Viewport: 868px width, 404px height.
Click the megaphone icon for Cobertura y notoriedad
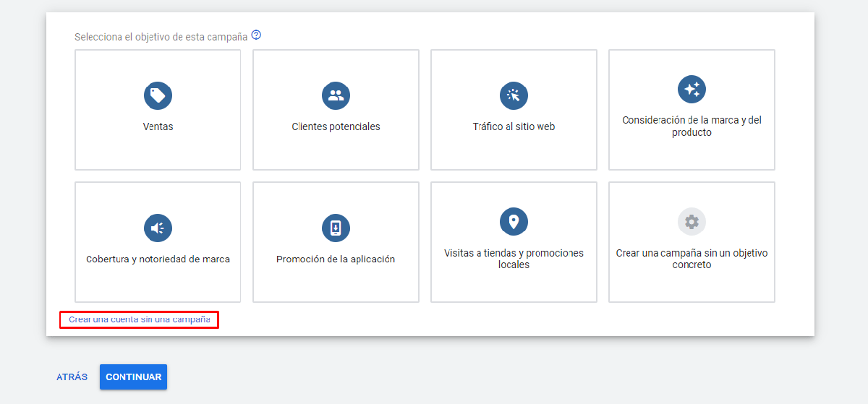[x=158, y=228]
